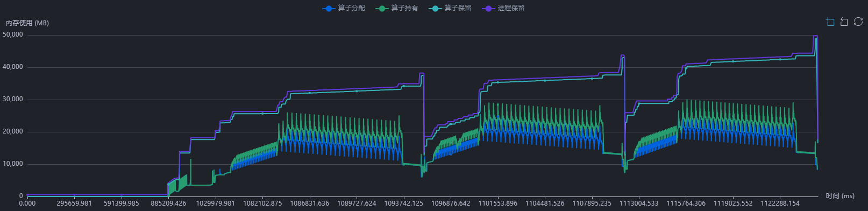Viewport: 868px width, 211px height.
Task: Click the 1101553.896 x-axis label
Action: pos(497,203)
